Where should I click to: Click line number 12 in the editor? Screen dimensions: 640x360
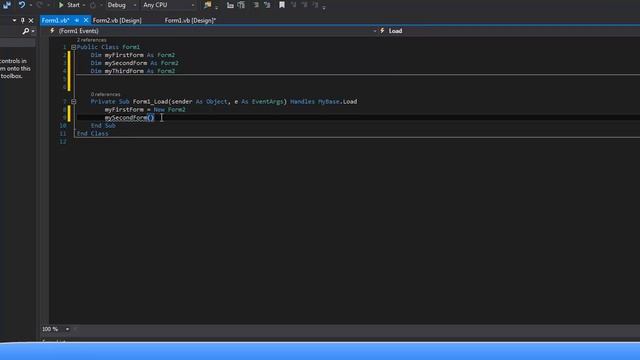pyautogui.click(x=62, y=142)
